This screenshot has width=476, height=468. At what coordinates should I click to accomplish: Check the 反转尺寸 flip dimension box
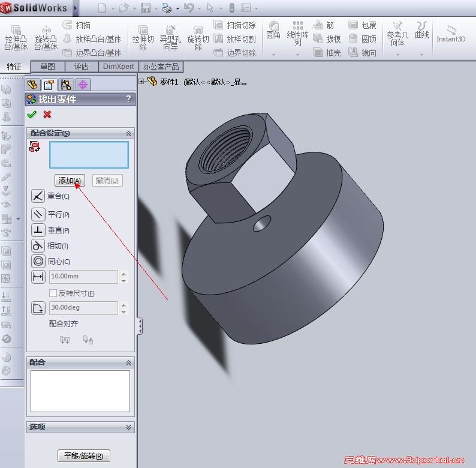(x=53, y=293)
